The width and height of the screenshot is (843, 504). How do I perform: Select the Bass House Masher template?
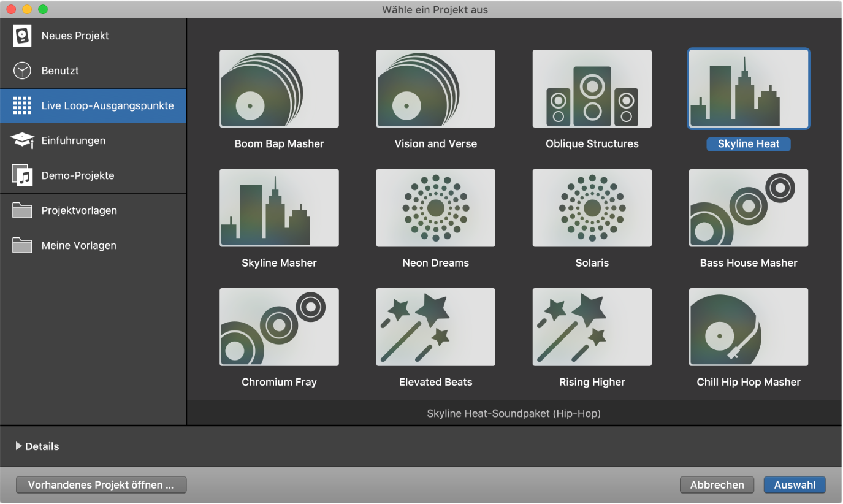tap(748, 208)
